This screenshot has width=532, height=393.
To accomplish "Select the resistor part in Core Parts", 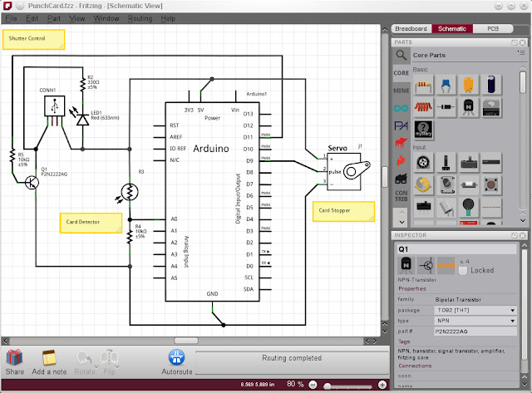I will [423, 85].
